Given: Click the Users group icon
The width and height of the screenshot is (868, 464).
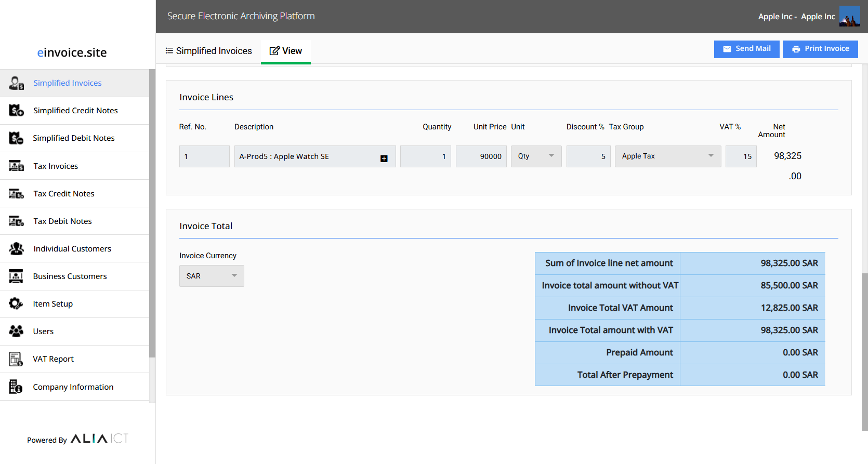Looking at the screenshot, I should click(x=16, y=332).
